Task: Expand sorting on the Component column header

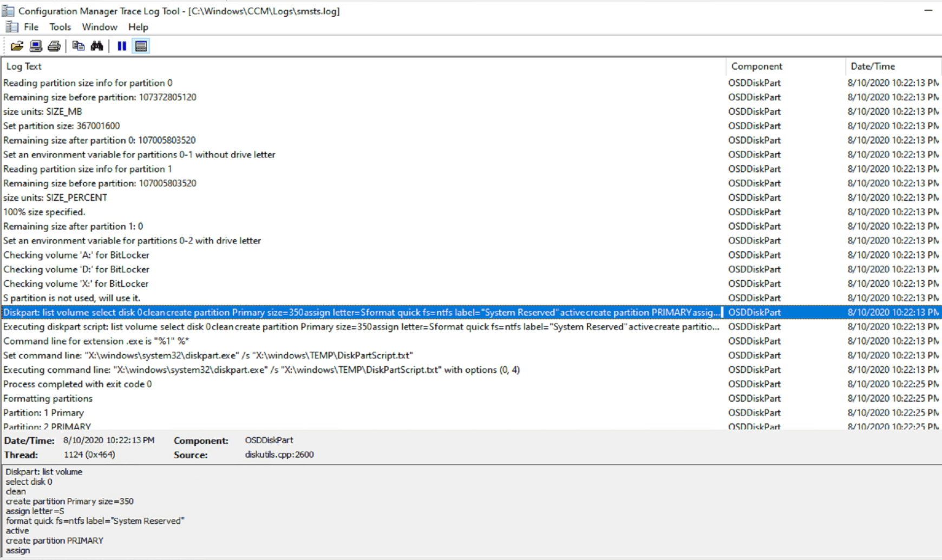Action: [x=757, y=66]
